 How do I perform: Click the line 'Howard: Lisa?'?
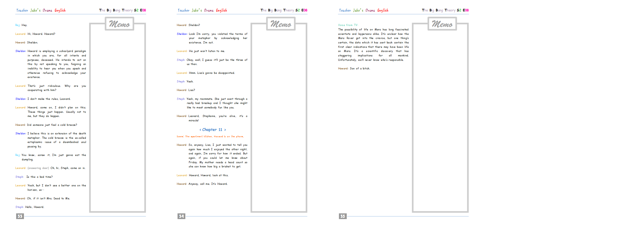point(186,90)
